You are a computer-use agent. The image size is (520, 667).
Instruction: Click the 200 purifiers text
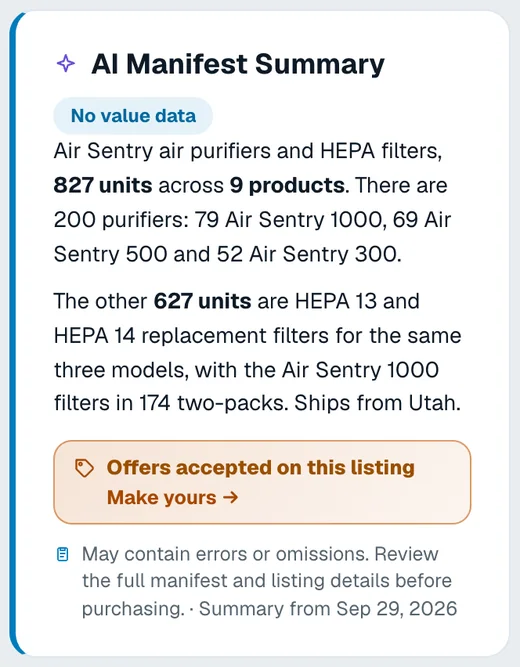click(x=121, y=220)
